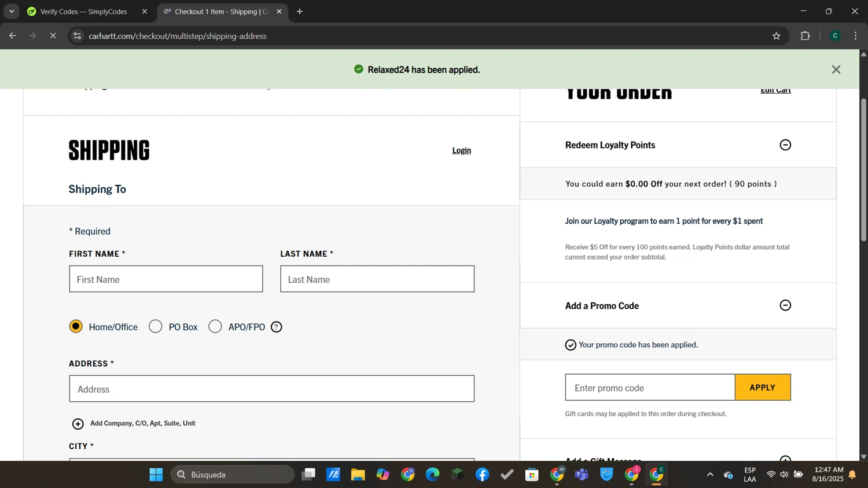Open the ESP LAA language switcher
This screenshot has height=488, width=868.
coord(750,475)
